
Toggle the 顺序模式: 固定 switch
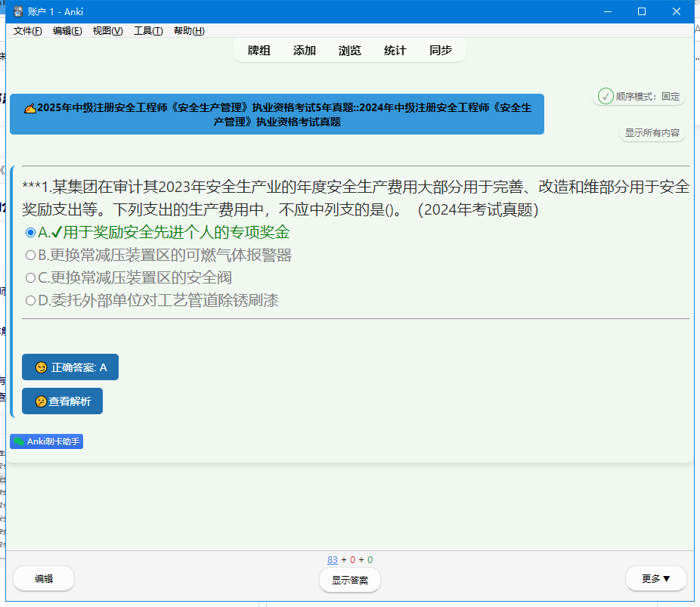coord(639,97)
